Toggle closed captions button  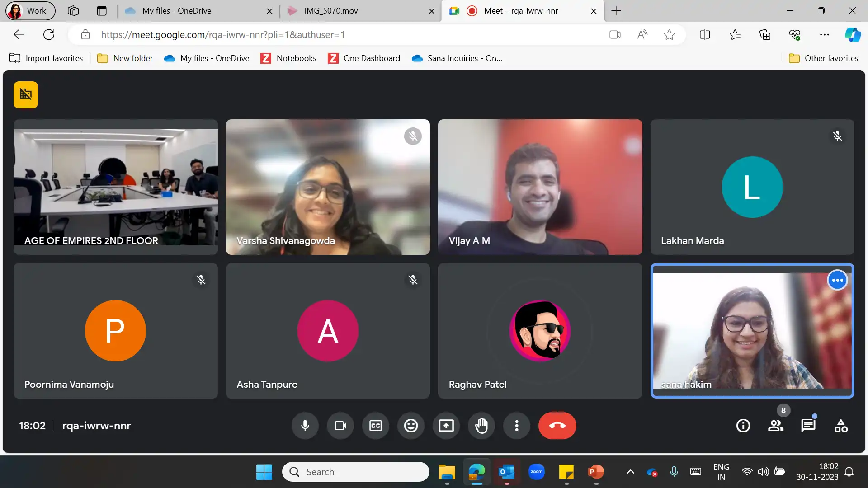tap(376, 426)
